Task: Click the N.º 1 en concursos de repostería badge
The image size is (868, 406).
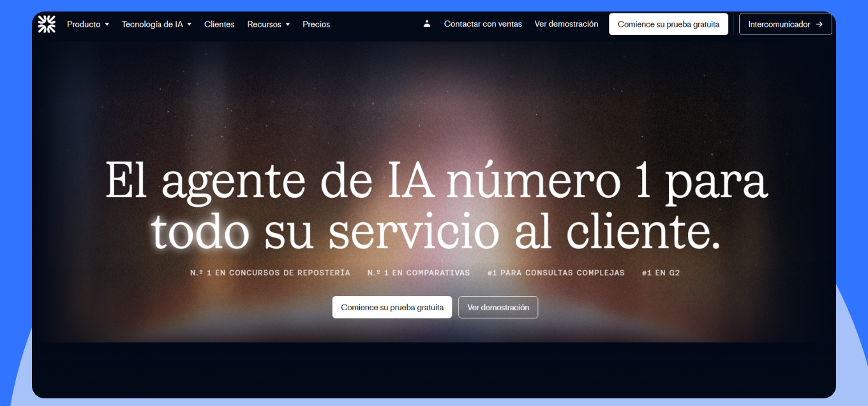Action: point(270,273)
